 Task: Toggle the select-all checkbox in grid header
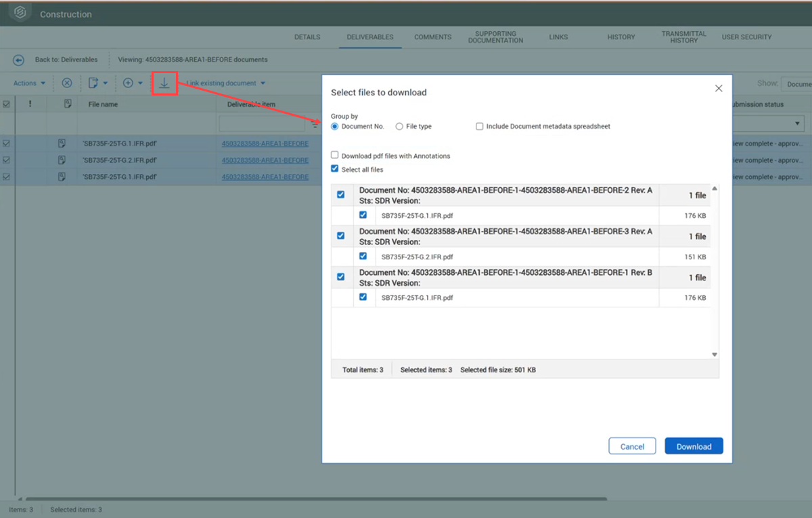click(x=7, y=104)
